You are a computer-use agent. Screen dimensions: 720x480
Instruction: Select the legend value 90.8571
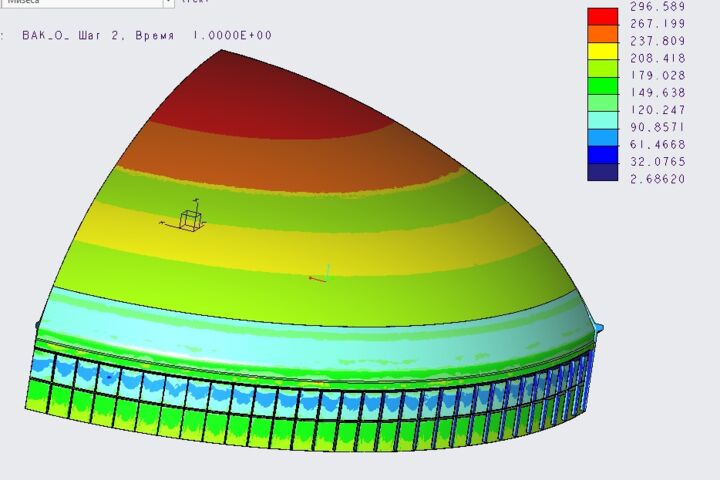[x=658, y=127]
